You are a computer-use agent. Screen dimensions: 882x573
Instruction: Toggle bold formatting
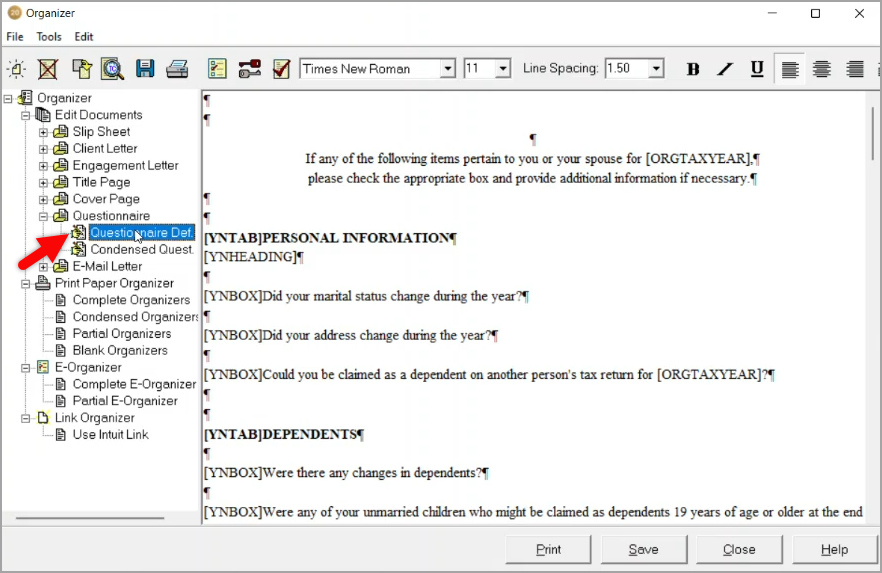point(693,69)
